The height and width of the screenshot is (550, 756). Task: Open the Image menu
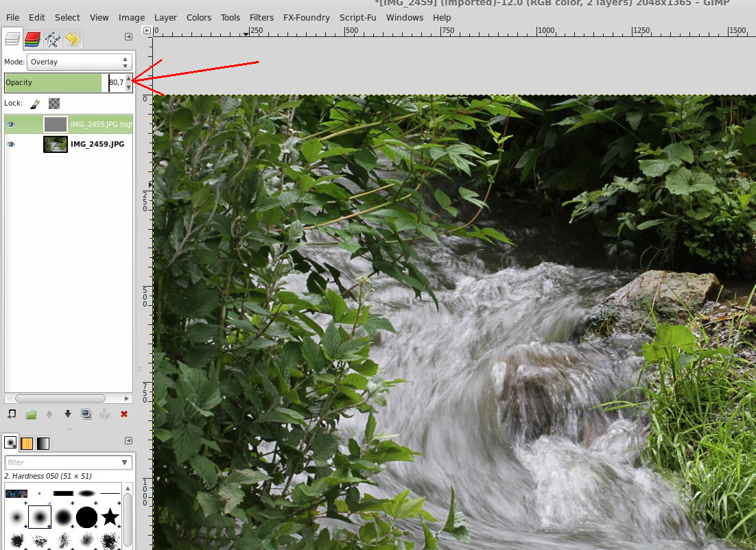point(132,17)
